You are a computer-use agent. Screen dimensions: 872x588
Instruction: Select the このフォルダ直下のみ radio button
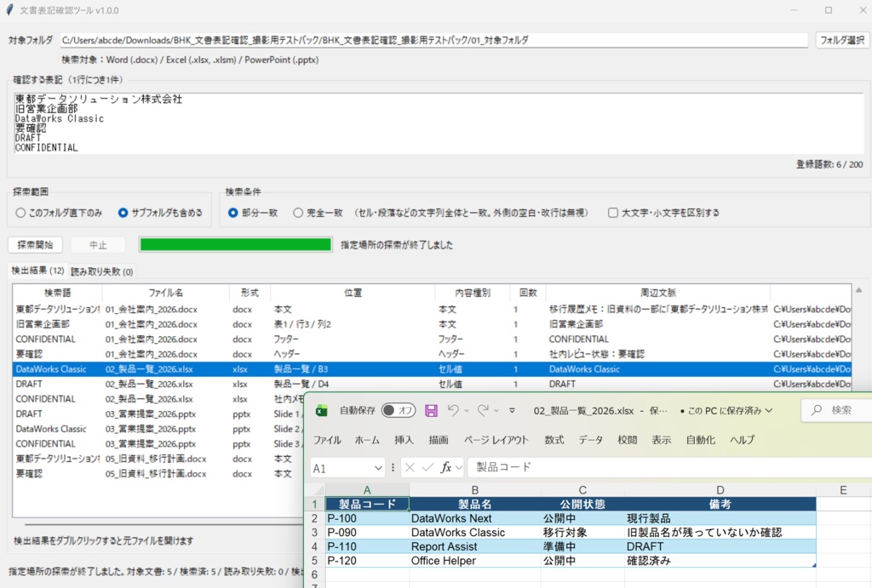tap(20, 213)
